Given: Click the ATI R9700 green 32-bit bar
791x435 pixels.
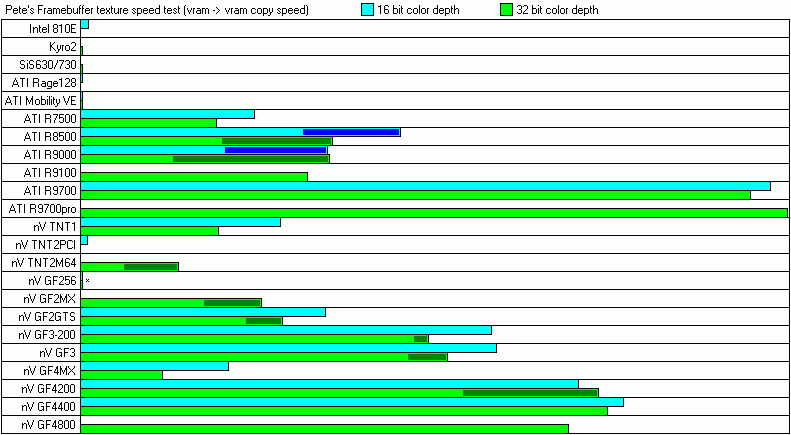Looking at the screenshot, I should click(x=416, y=195).
